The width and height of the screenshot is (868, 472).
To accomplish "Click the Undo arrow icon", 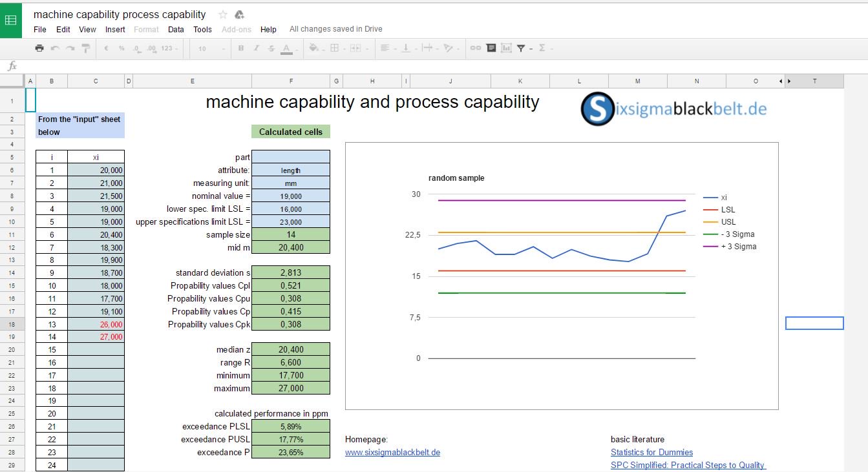I will [x=55, y=48].
